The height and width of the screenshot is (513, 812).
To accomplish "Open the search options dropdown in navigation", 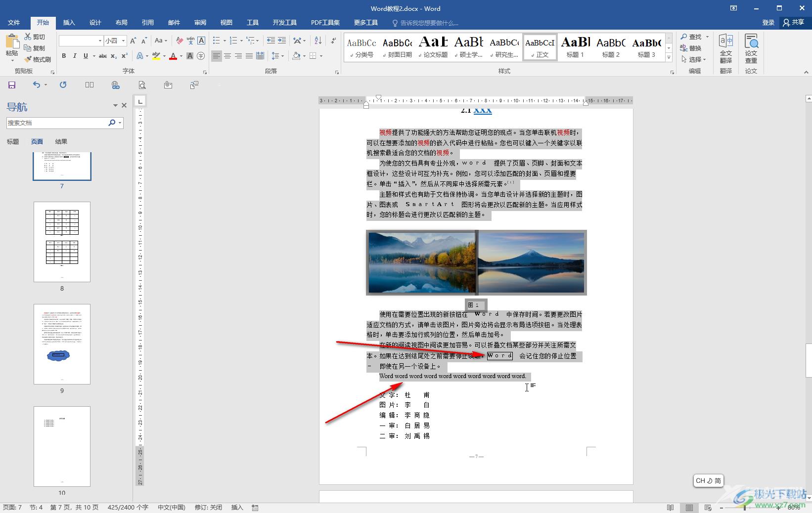I will tap(120, 123).
